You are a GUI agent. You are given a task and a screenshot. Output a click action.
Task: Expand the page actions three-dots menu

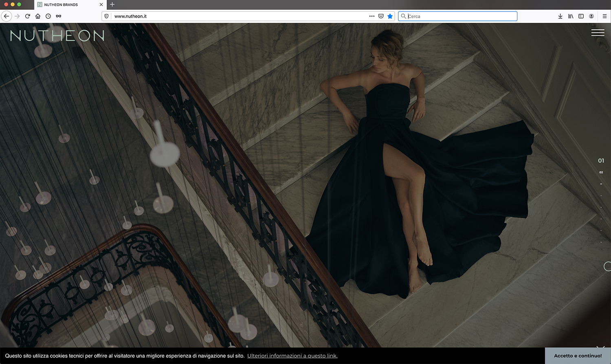click(371, 16)
